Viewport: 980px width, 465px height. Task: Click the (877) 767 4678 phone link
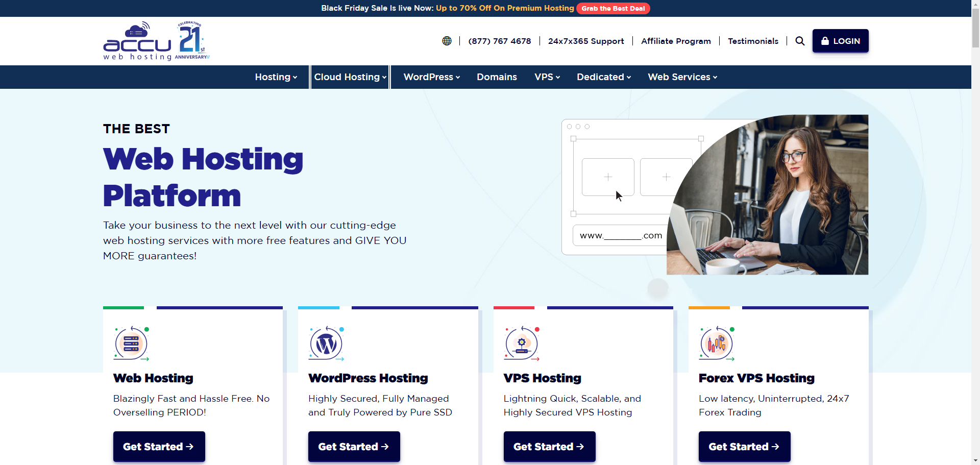pyautogui.click(x=500, y=41)
